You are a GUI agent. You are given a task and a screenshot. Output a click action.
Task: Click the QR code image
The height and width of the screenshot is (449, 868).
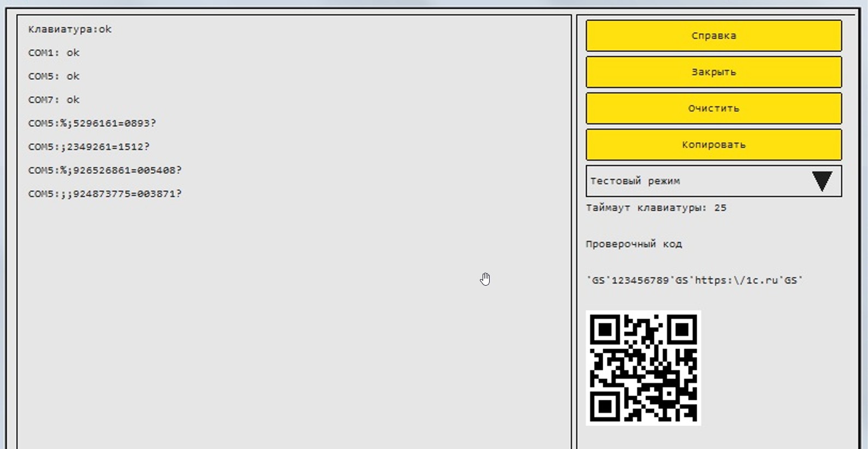643,368
